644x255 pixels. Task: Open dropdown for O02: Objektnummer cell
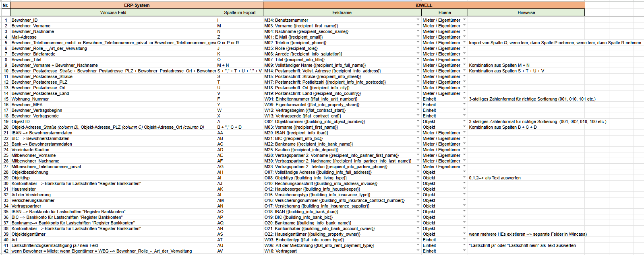click(x=418, y=121)
